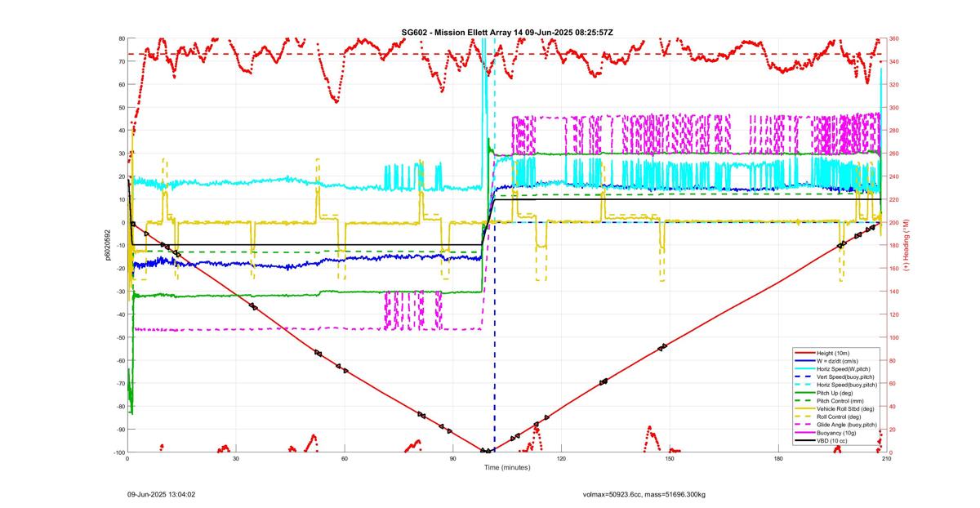Select 'Buoyancy (10g)' legend entry
This screenshot has height=508, width=980.
[x=837, y=433]
